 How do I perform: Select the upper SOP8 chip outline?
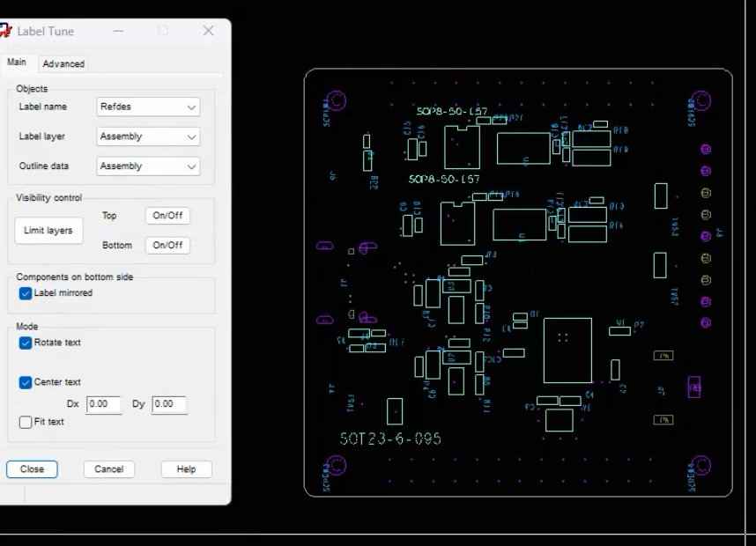[462, 147]
